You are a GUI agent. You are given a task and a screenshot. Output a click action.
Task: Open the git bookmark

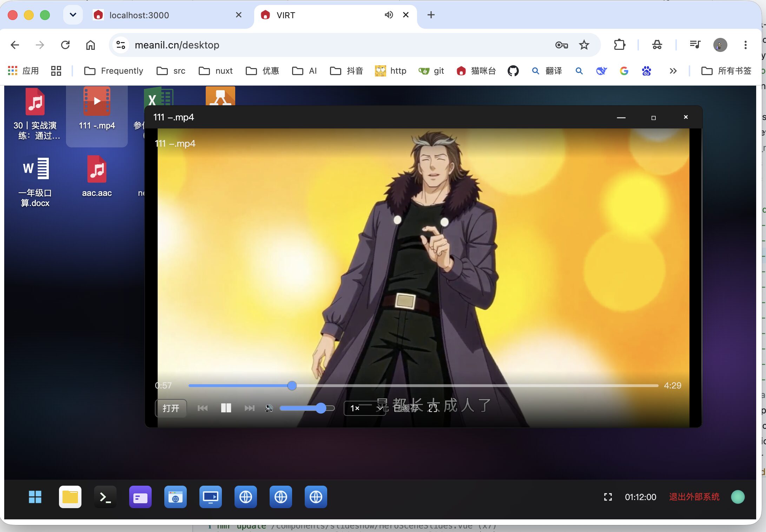coord(431,71)
